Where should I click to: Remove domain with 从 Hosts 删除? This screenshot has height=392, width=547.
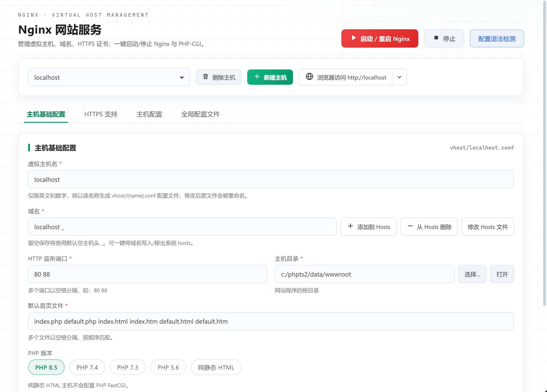coord(429,227)
